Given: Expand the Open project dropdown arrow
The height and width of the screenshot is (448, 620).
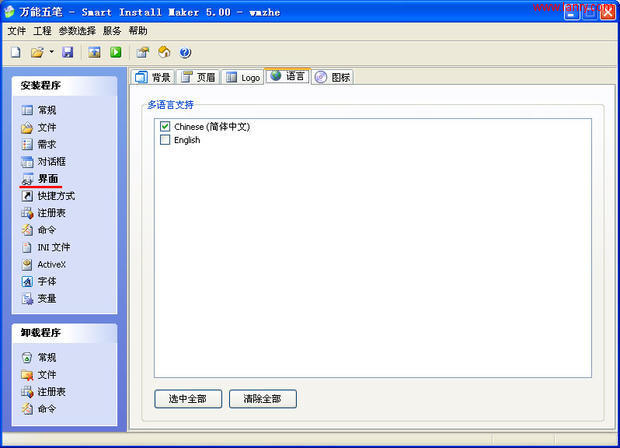Looking at the screenshot, I should pos(51,52).
